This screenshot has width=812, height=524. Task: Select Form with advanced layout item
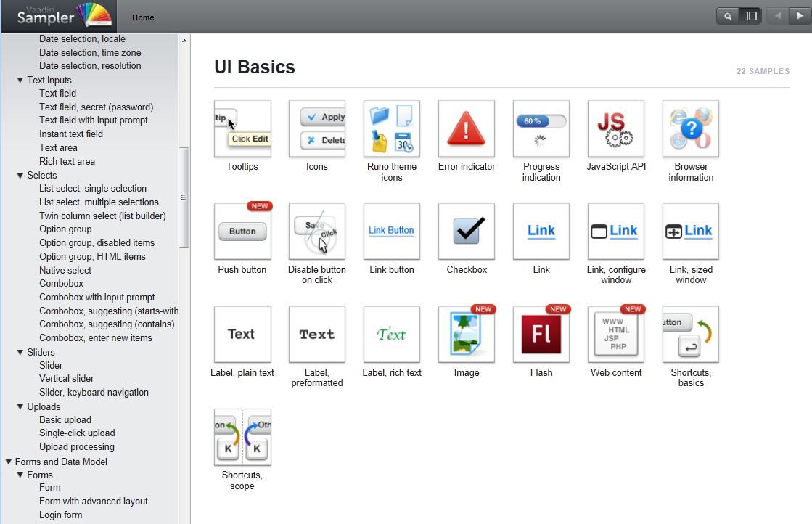[x=93, y=502]
